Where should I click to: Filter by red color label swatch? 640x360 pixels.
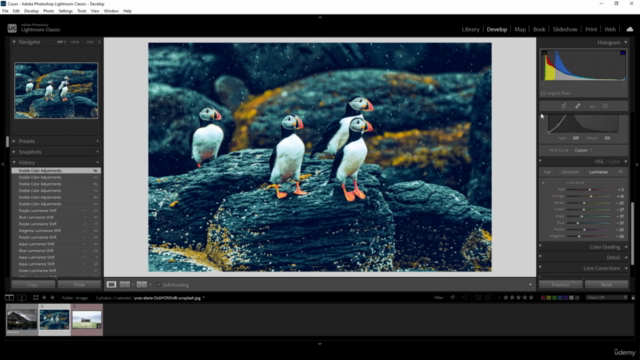543,298
